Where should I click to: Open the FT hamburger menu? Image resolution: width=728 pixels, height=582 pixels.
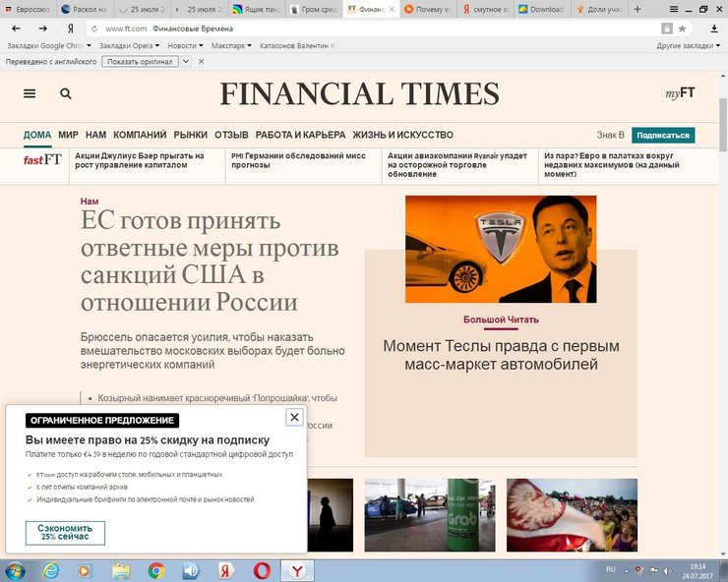[30, 93]
